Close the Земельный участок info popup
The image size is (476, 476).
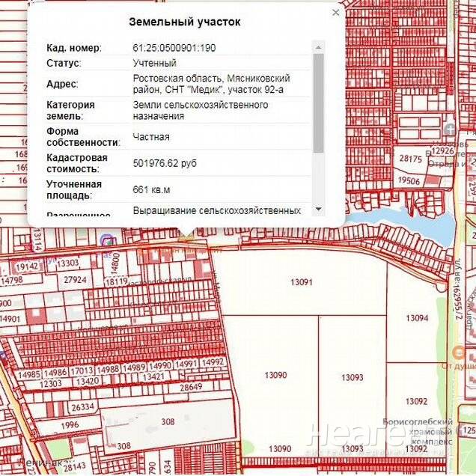point(335,13)
